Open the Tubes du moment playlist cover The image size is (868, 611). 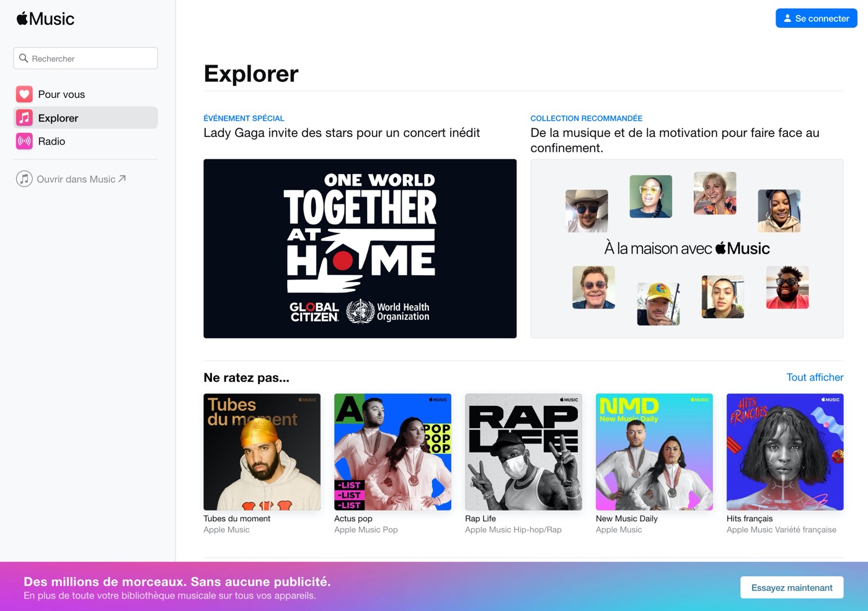coord(262,452)
